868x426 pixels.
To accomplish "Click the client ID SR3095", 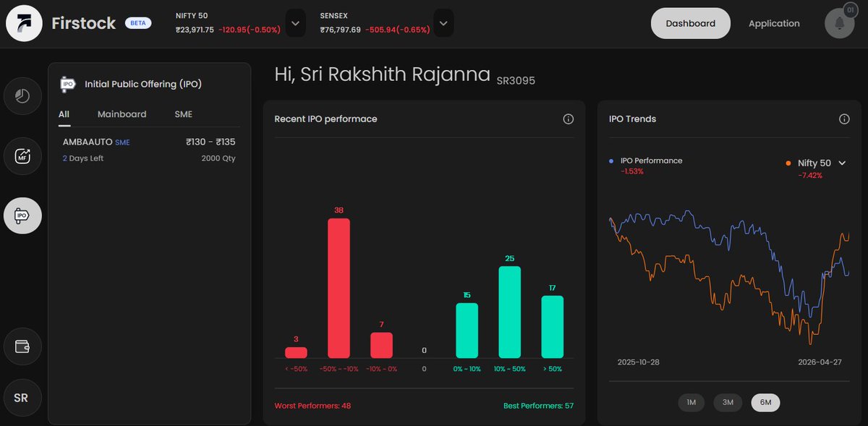I will click(516, 81).
